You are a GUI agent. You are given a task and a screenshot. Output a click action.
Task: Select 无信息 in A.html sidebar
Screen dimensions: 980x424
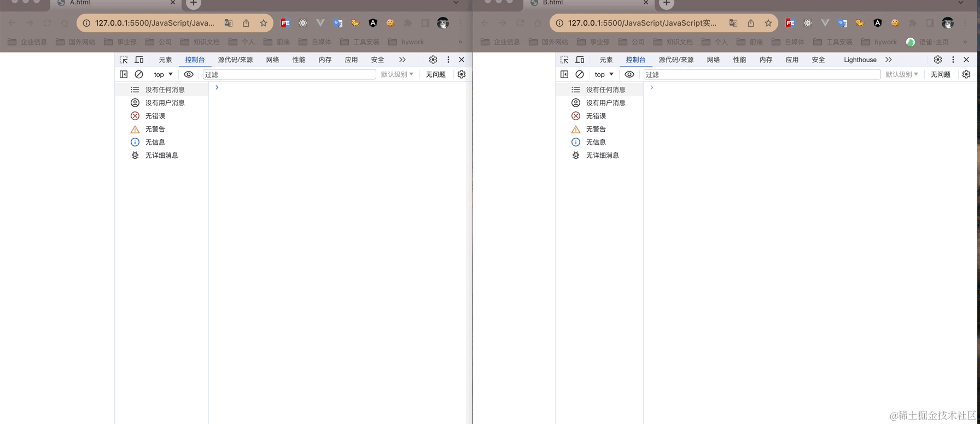(162, 142)
